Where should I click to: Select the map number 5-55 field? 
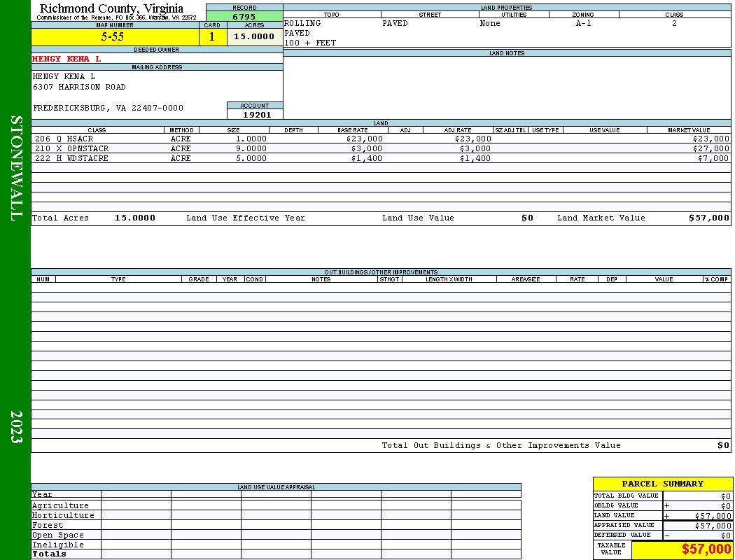pyautogui.click(x=115, y=37)
